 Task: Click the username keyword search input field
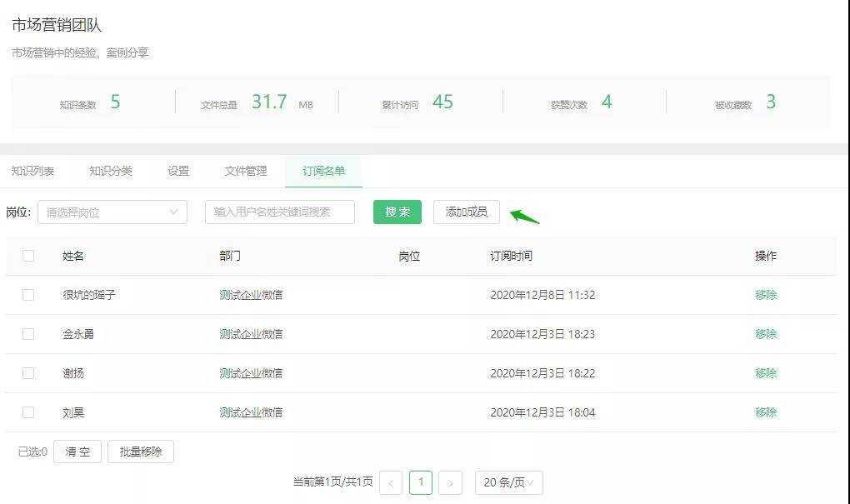point(278,212)
